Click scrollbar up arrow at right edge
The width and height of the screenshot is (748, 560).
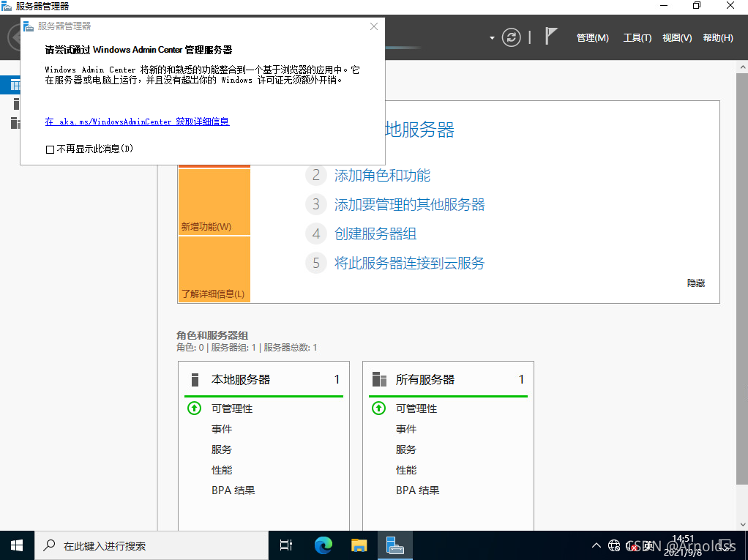tap(743, 67)
